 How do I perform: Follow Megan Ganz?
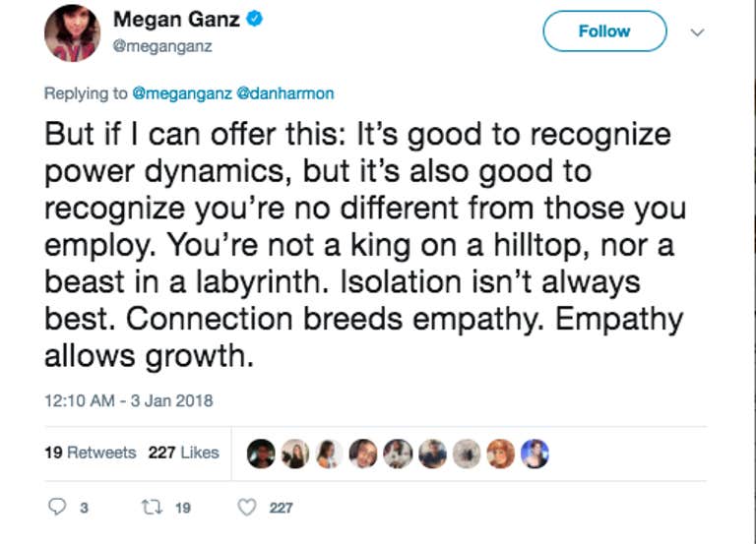(604, 31)
